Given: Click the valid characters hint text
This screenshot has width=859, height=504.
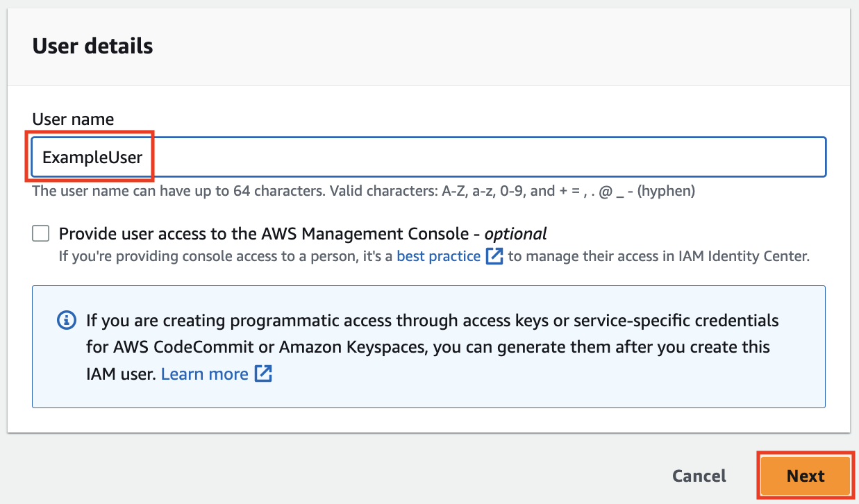Looking at the screenshot, I should point(364,190).
